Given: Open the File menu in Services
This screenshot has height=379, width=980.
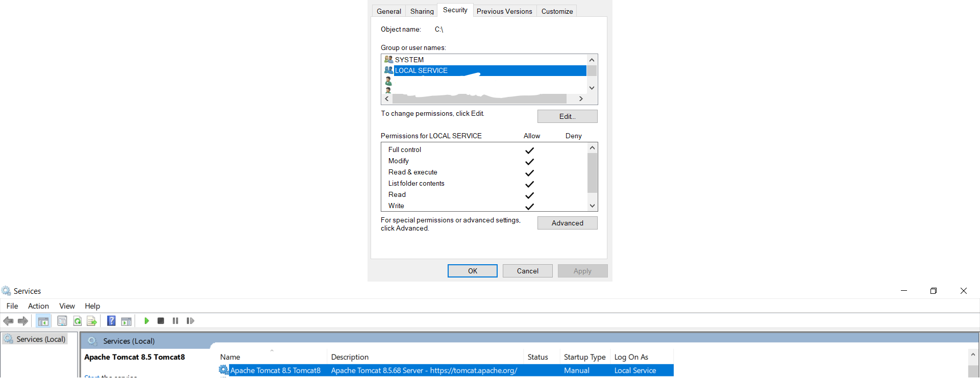Looking at the screenshot, I should 12,306.
